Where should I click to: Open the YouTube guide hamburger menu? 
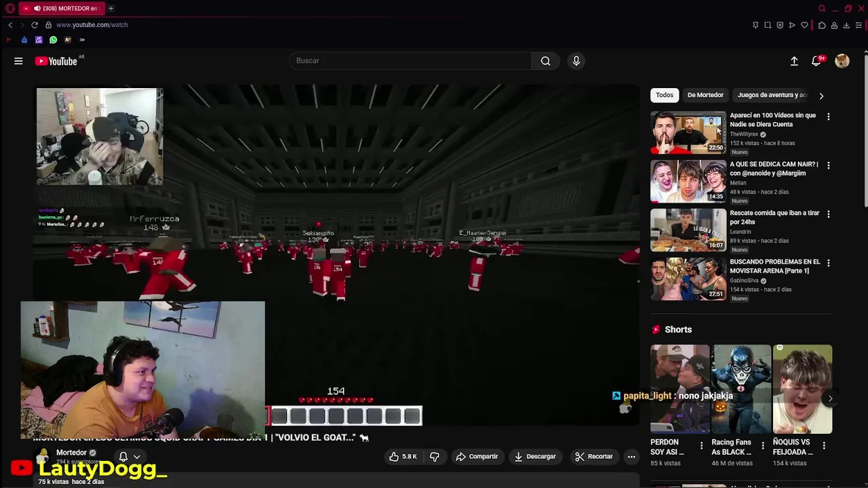pyautogui.click(x=18, y=61)
